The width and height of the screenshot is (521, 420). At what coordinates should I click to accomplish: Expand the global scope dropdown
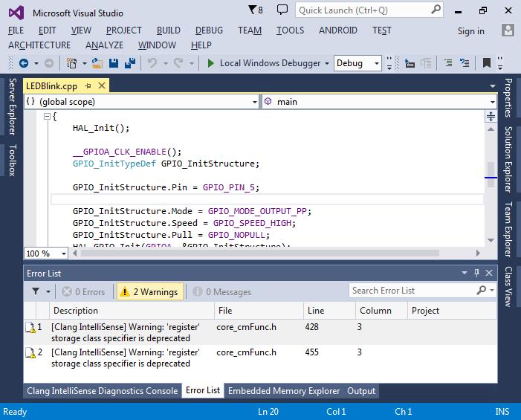[x=255, y=102]
